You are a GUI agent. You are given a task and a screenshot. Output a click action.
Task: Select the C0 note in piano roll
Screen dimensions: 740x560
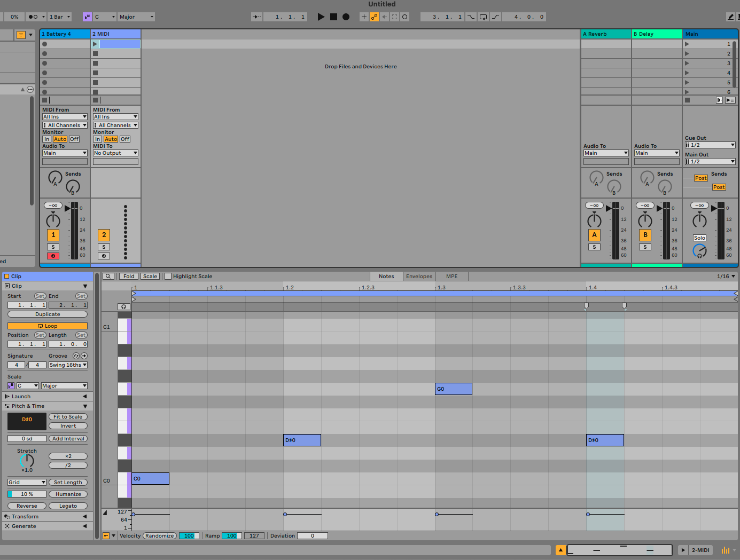coord(151,479)
